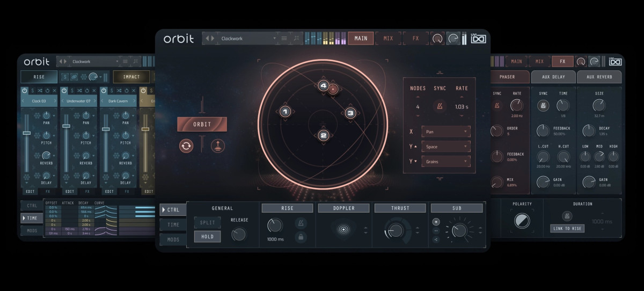Click the loop/cycle icon below the ORBIT button
The width and height of the screenshot is (644, 291).
pyautogui.click(x=186, y=146)
